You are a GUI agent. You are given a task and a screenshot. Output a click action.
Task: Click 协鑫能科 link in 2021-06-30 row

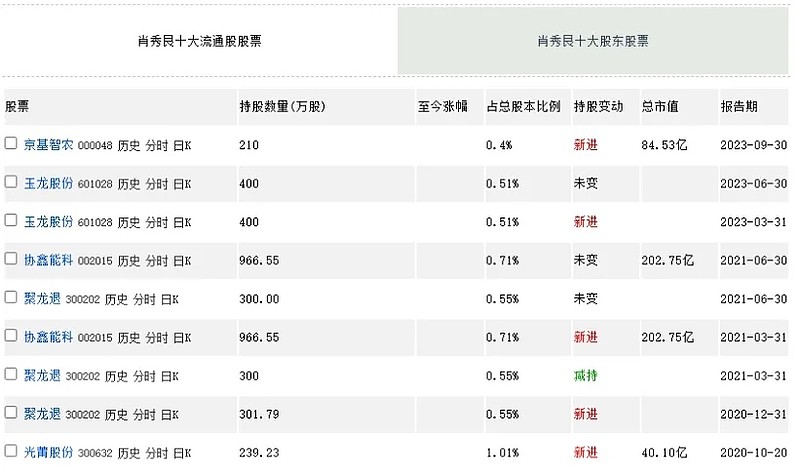point(48,260)
